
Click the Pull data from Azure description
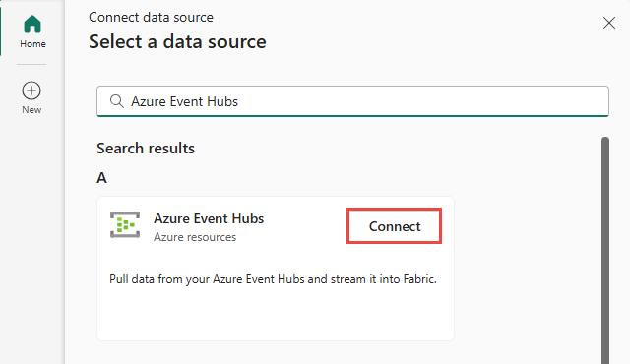click(273, 279)
